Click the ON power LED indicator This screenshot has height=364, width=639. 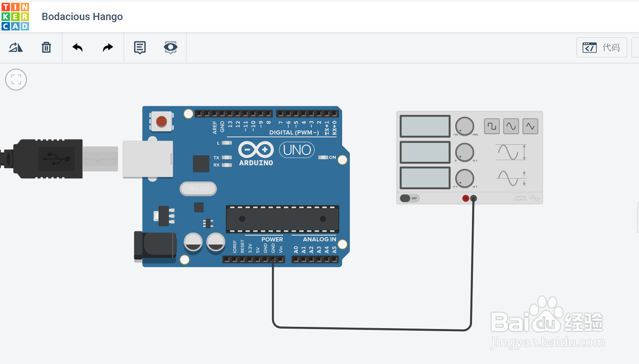click(323, 157)
